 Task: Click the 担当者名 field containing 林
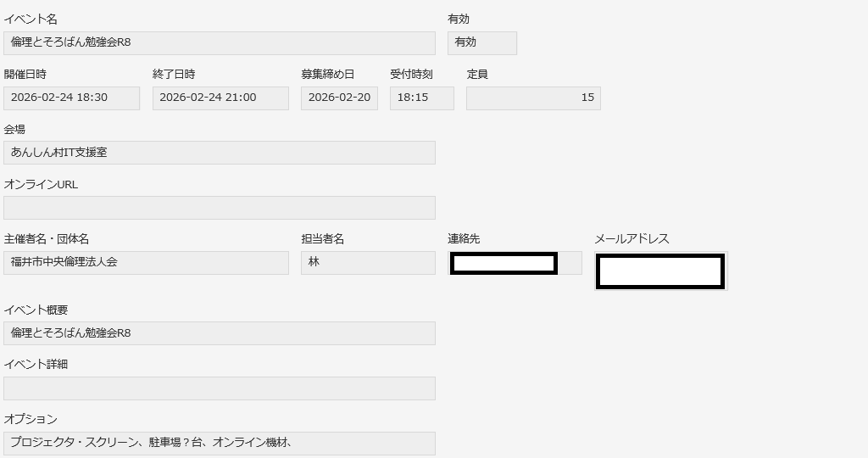(x=368, y=263)
